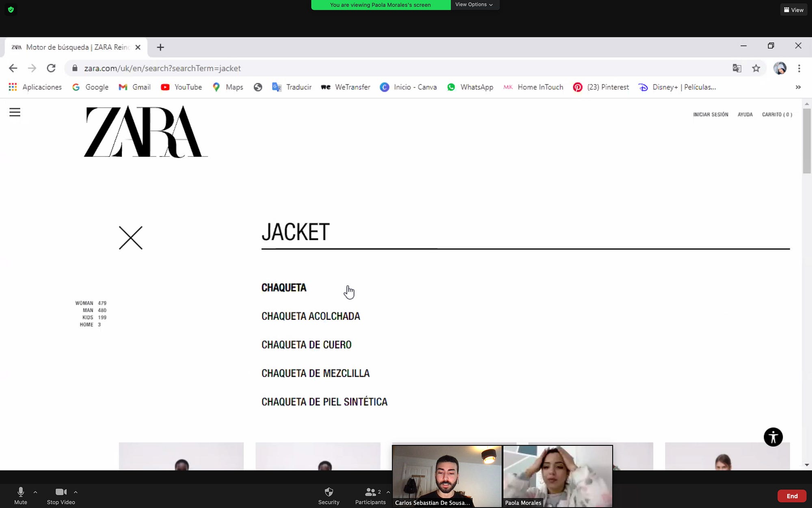Open Google bookmark

(91, 87)
